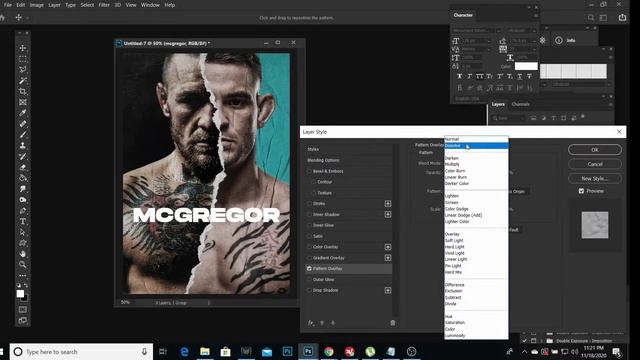The image size is (640, 360).
Task: Select the Rectangular Marquee tool
Action: pyautogui.click(x=22, y=59)
